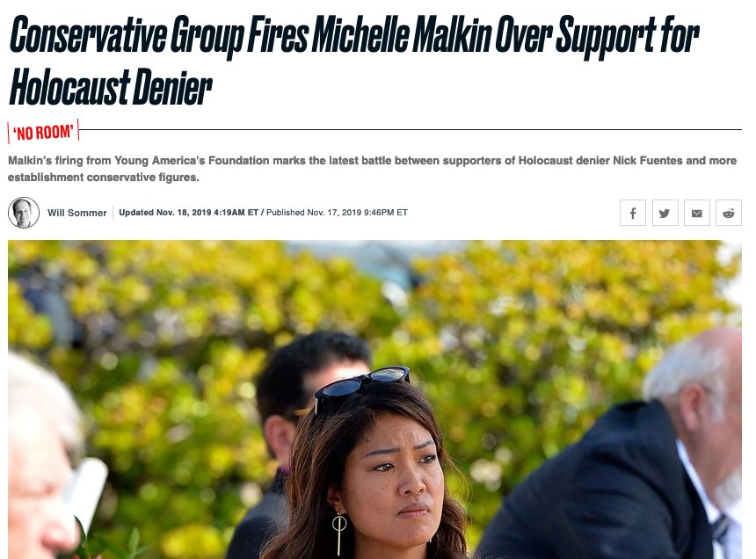Click the Published Nov. 17, 2019 timestamp
The width and height of the screenshot is (756, 559).
click(337, 213)
